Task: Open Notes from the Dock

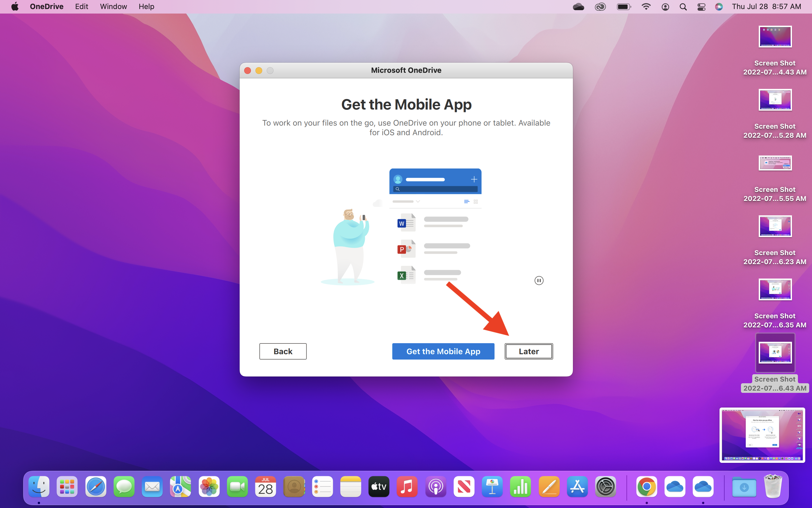Action: 351,487
